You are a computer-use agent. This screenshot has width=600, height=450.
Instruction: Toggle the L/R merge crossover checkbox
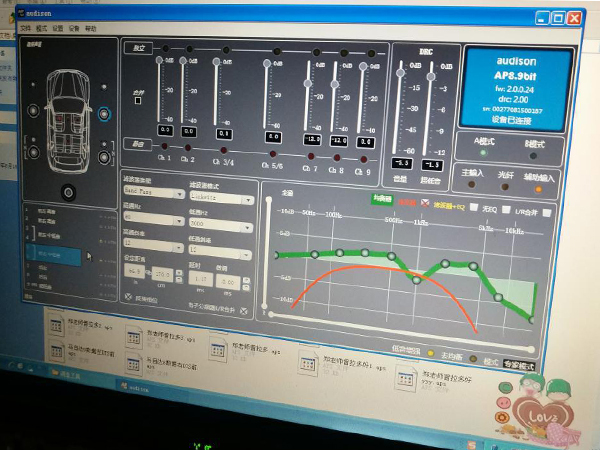pos(244,311)
